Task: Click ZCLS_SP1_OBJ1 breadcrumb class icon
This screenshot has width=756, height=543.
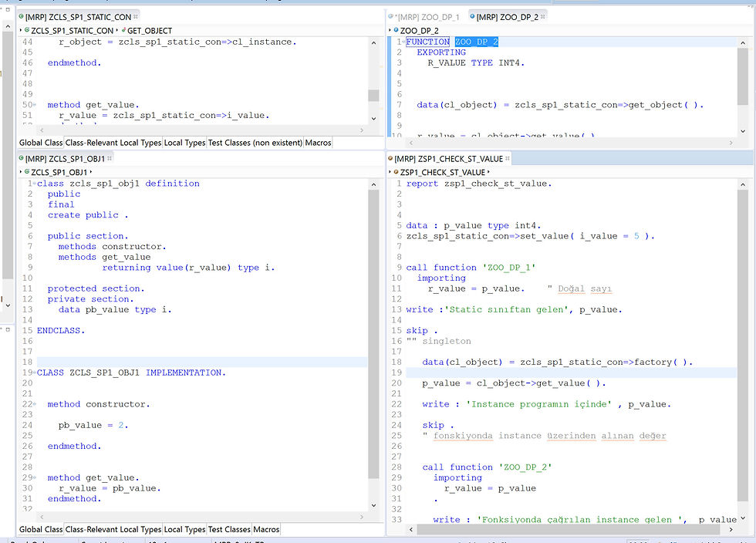Action: point(27,172)
